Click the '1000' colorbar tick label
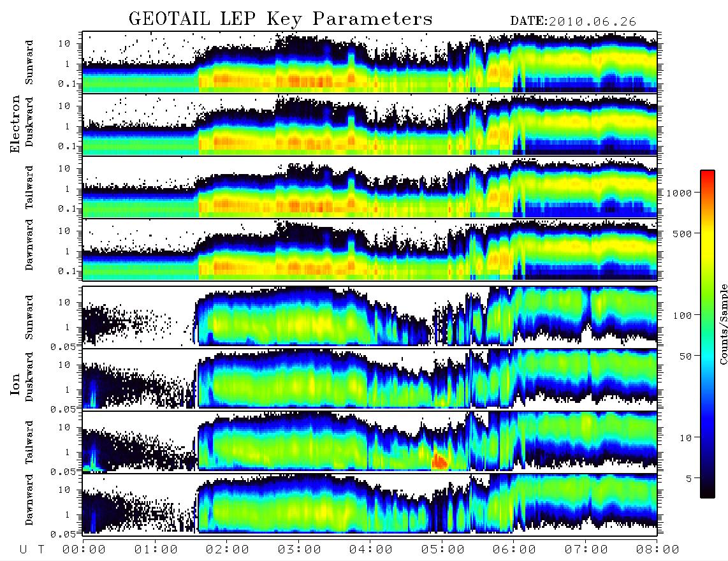This screenshot has width=728, height=561. (679, 193)
